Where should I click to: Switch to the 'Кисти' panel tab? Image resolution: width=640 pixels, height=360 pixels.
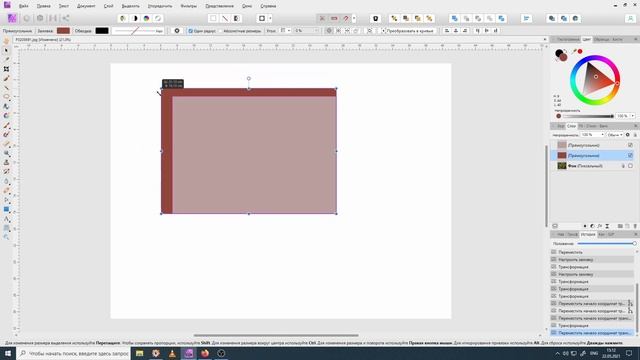(x=618, y=40)
